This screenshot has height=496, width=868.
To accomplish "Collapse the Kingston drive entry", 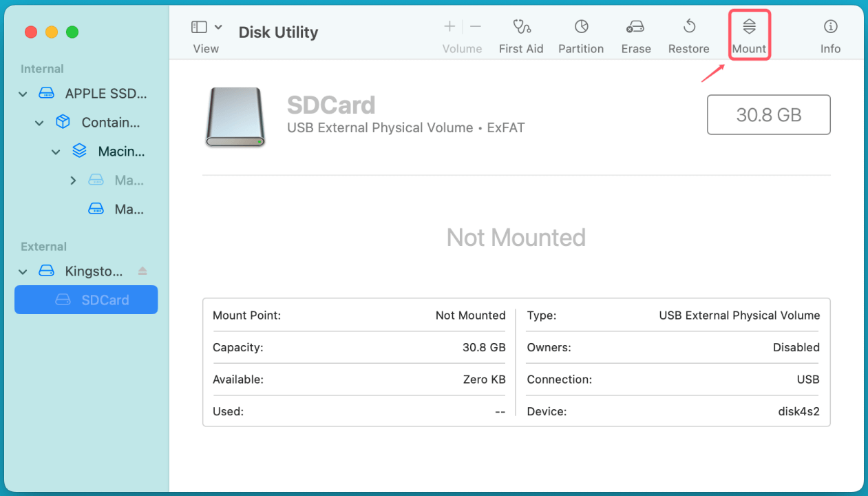I will [x=23, y=271].
